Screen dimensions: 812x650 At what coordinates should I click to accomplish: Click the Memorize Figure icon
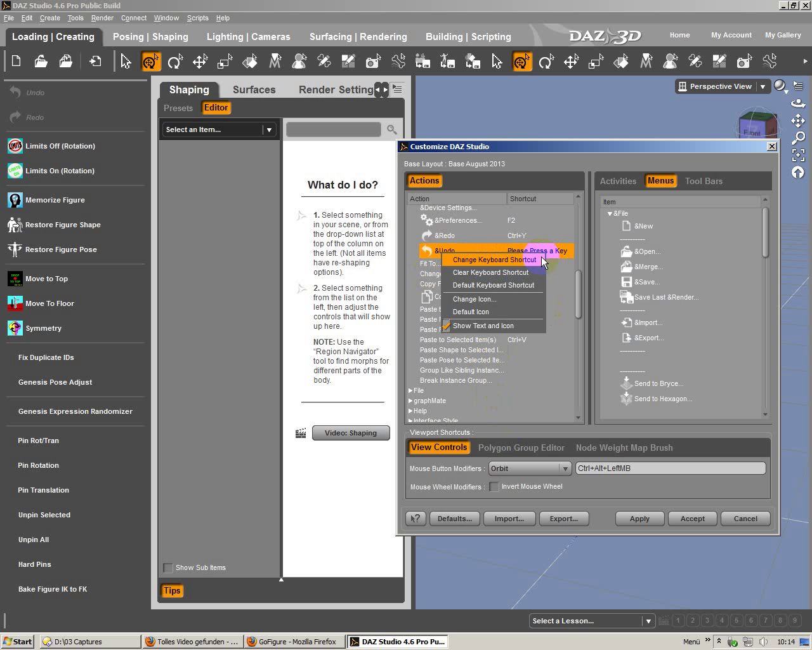coord(15,200)
